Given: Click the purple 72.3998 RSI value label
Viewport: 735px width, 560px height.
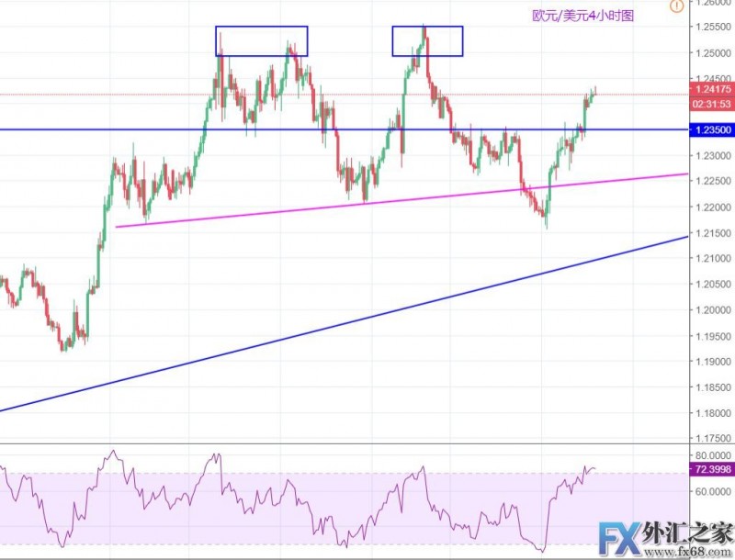Looking at the screenshot, I should click(x=713, y=469).
